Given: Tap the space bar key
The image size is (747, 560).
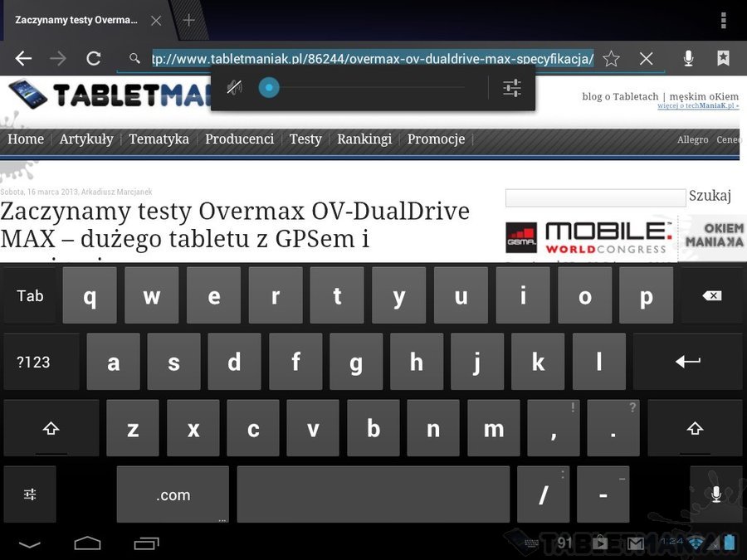Looking at the screenshot, I should coord(373,494).
